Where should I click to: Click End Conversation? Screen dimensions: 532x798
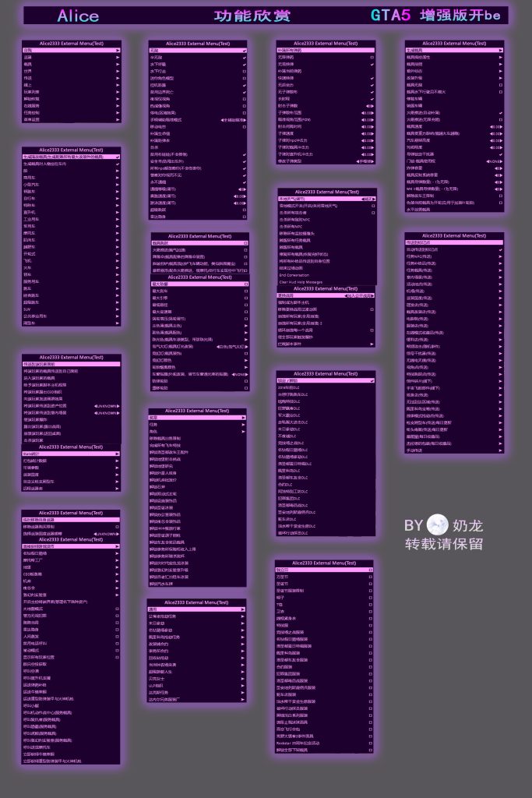[x=294, y=275]
